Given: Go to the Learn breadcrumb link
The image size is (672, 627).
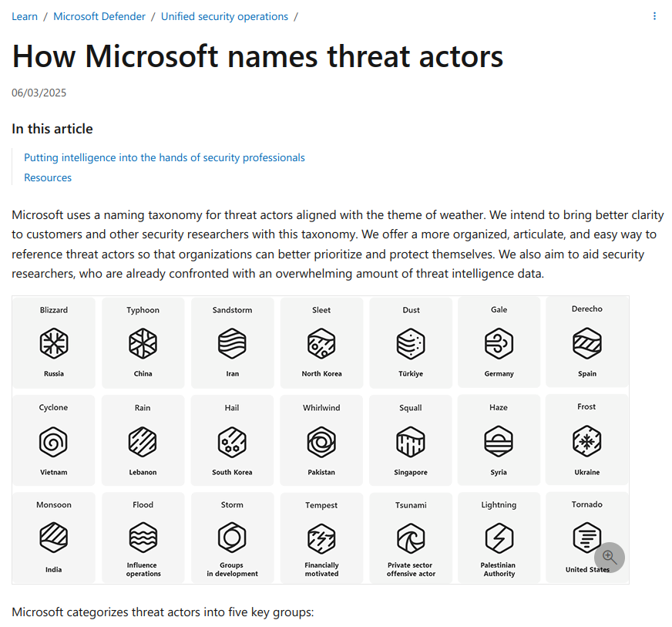Looking at the screenshot, I should coord(25,16).
